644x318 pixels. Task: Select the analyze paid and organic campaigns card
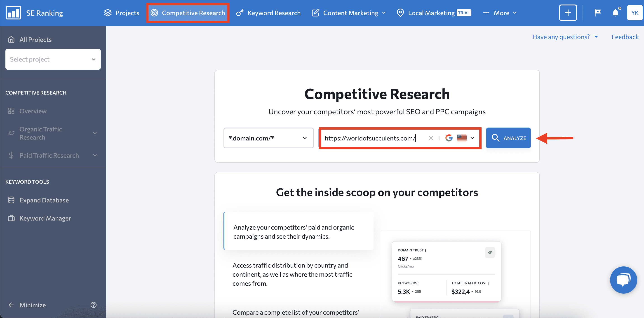click(x=298, y=231)
